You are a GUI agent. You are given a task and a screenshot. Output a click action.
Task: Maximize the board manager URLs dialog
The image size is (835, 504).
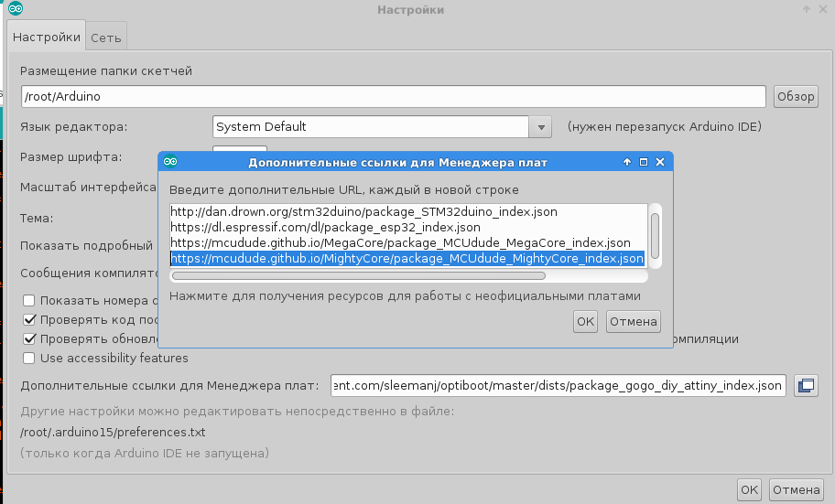point(643,162)
